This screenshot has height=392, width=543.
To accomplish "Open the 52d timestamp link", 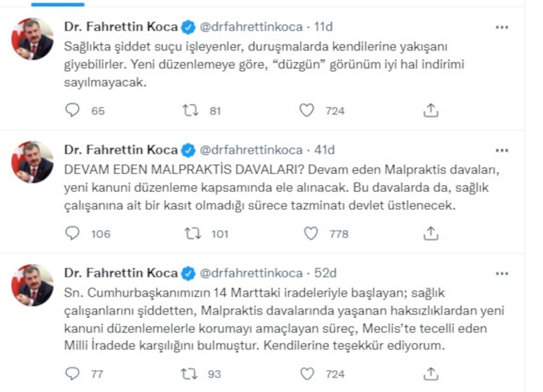I will [325, 273].
